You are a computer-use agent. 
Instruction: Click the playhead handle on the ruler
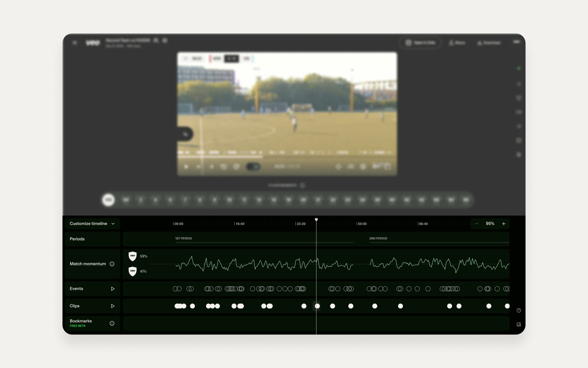(x=316, y=220)
